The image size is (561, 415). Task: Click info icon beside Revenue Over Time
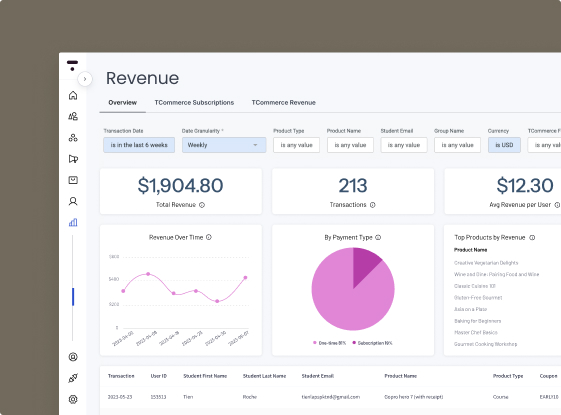(x=209, y=237)
